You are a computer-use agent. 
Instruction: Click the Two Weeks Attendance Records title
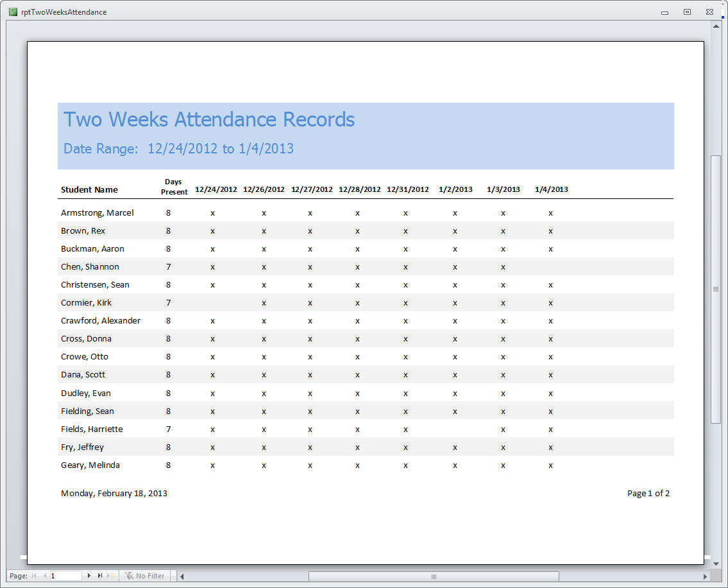pyautogui.click(x=209, y=119)
